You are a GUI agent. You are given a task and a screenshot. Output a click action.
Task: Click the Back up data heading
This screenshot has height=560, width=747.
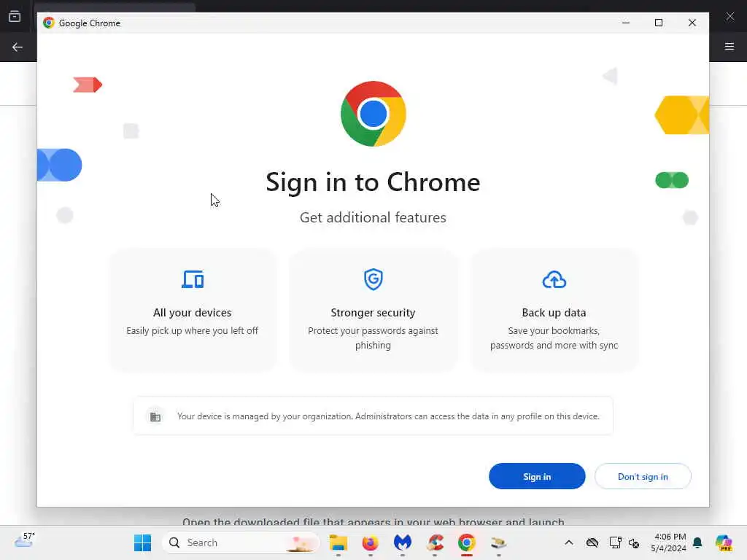click(x=554, y=313)
